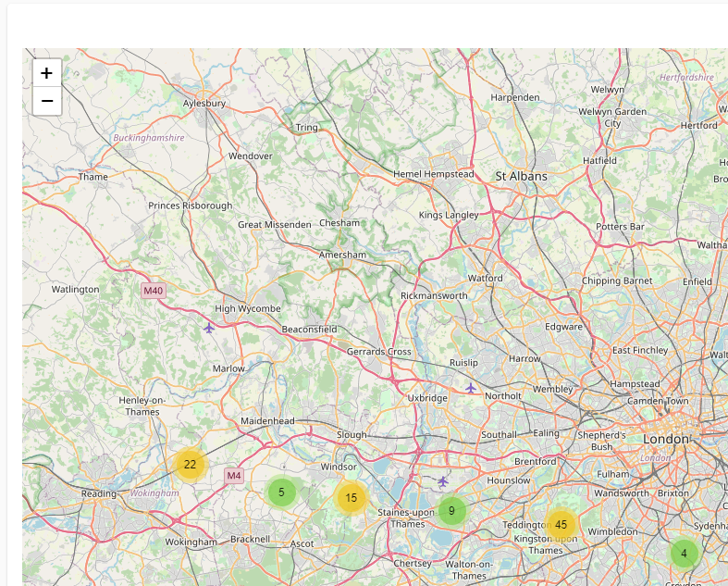Click the Edgware label
Image resolution: width=728 pixels, height=586 pixels.
tap(563, 327)
